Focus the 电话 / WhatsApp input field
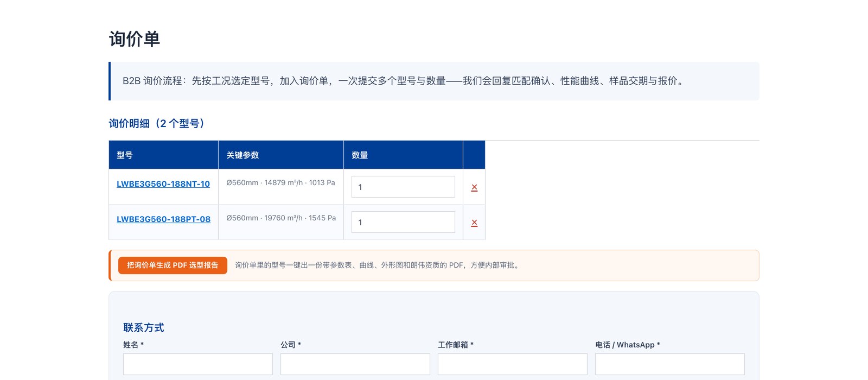The width and height of the screenshot is (868, 380). pos(670,364)
